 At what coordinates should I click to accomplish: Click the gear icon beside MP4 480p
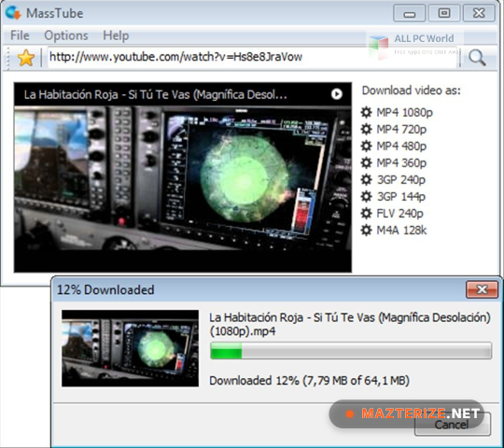click(366, 146)
